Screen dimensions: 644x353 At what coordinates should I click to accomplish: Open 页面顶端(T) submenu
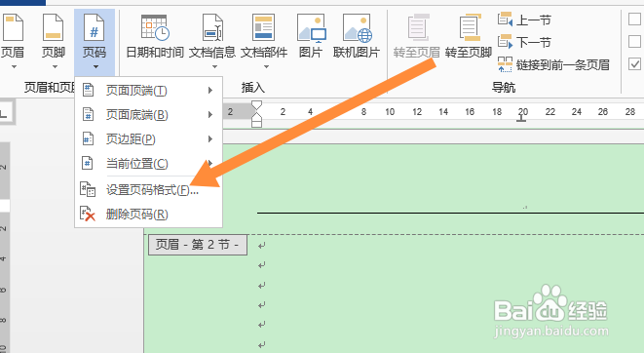point(149,90)
